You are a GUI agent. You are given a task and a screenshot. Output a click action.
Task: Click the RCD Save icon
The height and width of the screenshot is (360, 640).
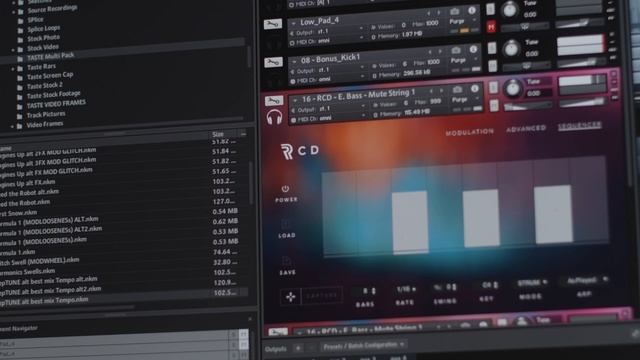(x=287, y=260)
